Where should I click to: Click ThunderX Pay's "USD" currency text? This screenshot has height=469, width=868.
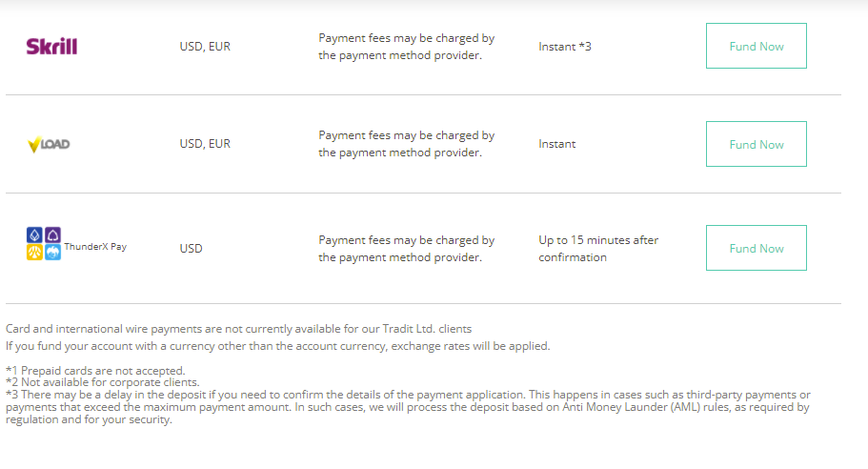[191, 249]
